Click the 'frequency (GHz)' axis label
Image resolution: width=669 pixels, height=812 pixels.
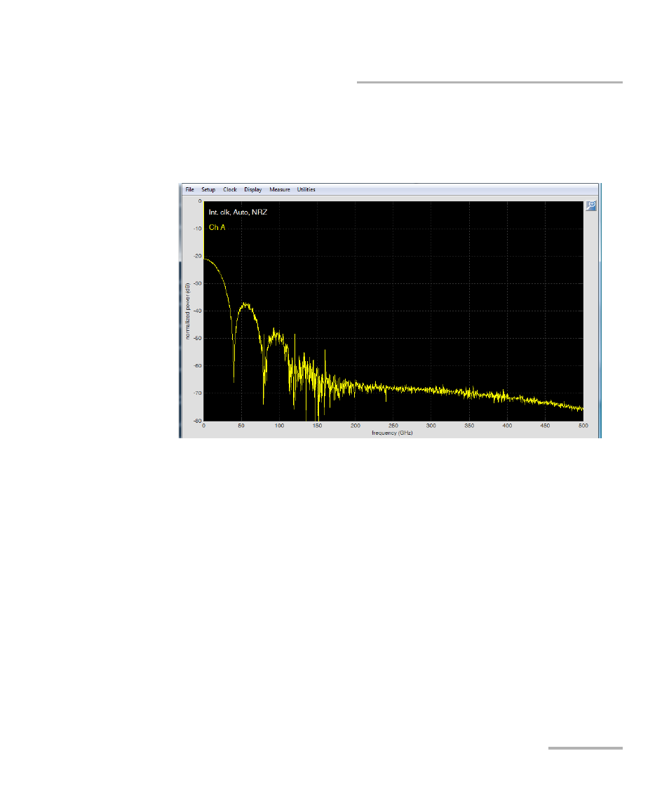pos(392,433)
